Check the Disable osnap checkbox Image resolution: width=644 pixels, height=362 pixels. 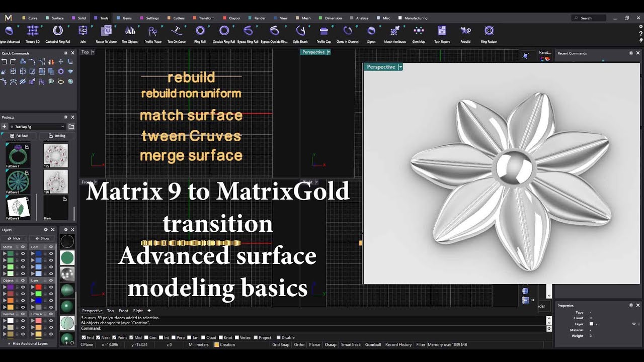(278, 337)
